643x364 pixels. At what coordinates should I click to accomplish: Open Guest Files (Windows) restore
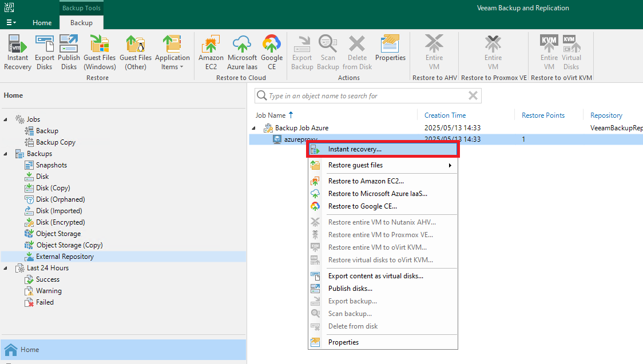100,53
